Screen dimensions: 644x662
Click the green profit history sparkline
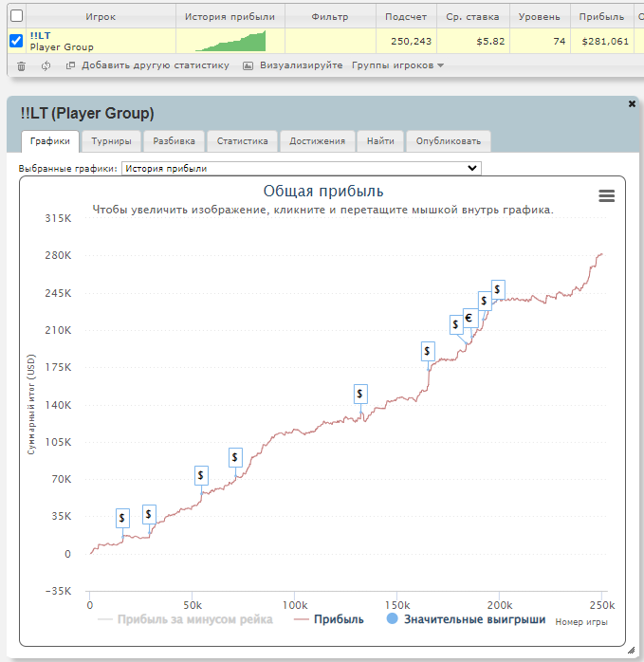click(230, 41)
